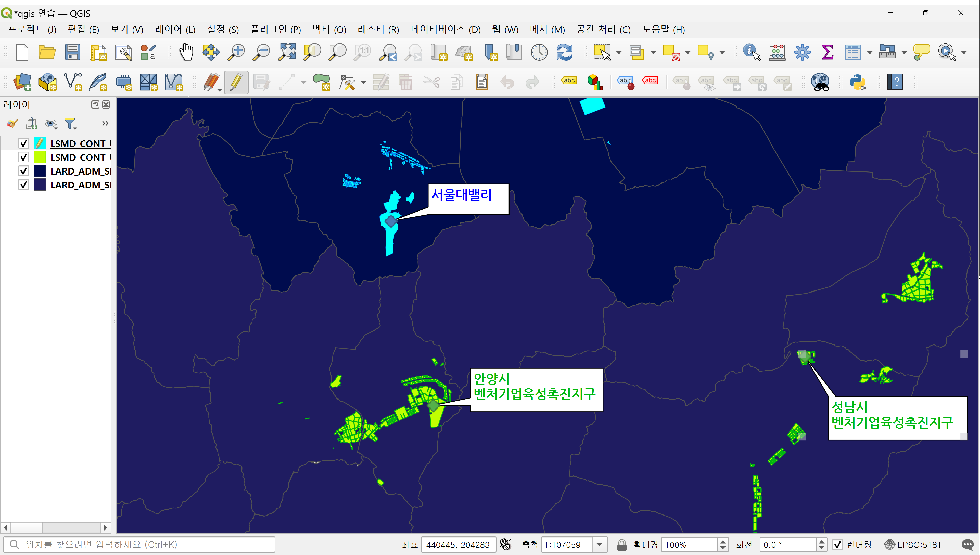Click the Refresh map icon
980x555 pixels.
564,52
